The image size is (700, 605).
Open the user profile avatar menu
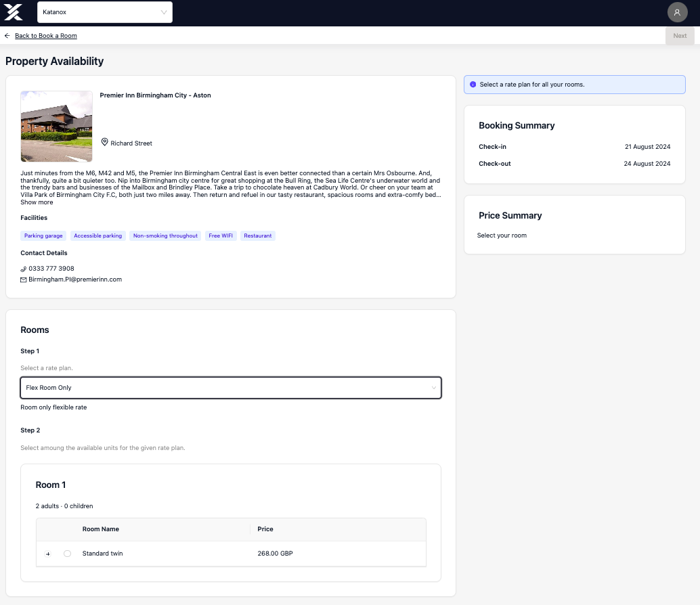[x=677, y=12]
